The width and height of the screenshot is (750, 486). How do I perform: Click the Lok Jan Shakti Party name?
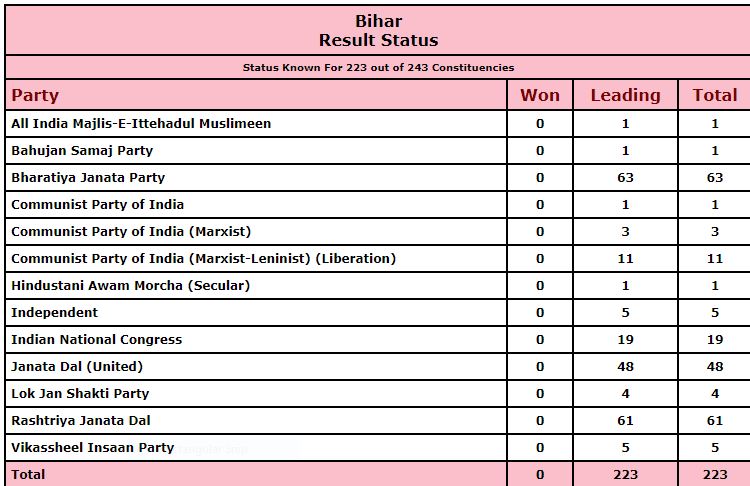tap(80, 394)
